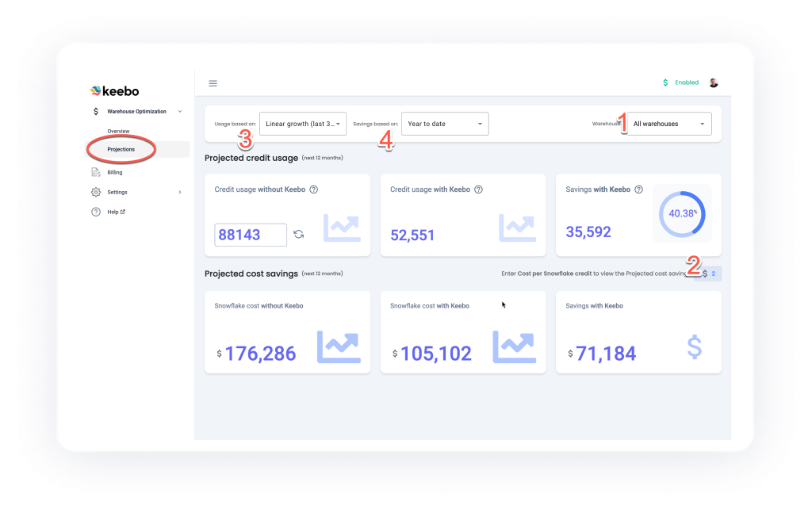
Task: Click the Snowflake cost with Keebo label
Action: coord(430,306)
